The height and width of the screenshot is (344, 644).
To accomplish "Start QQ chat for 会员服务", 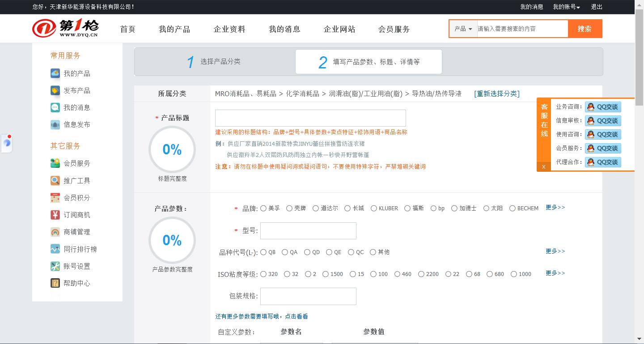I will tap(603, 149).
